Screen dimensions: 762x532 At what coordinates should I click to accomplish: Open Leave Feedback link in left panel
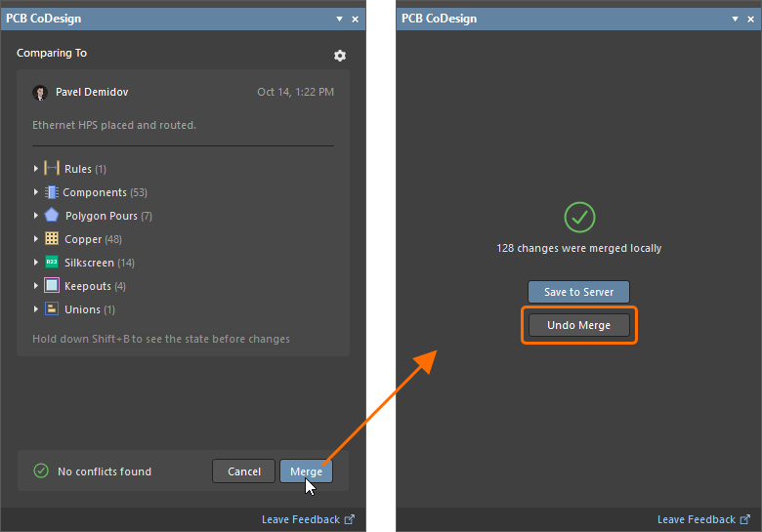pos(301,519)
